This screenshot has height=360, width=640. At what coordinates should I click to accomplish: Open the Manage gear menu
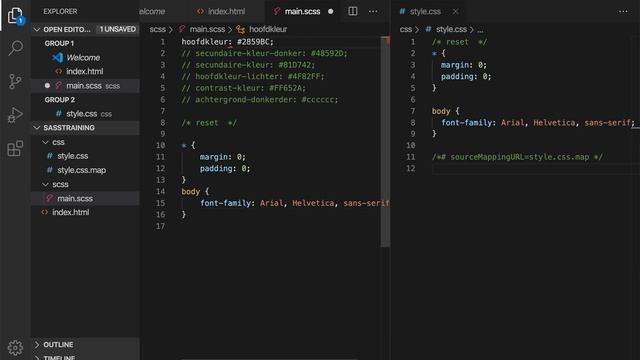click(x=15, y=347)
